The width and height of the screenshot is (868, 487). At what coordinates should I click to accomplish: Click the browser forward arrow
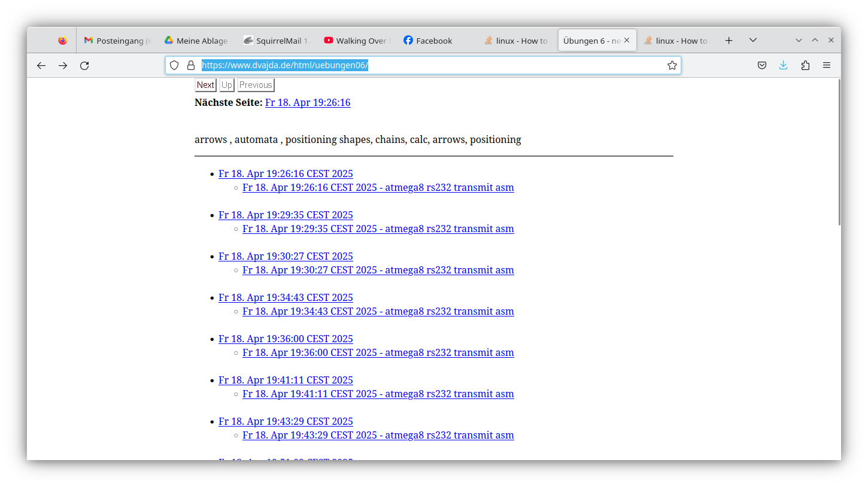tap(63, 66)
